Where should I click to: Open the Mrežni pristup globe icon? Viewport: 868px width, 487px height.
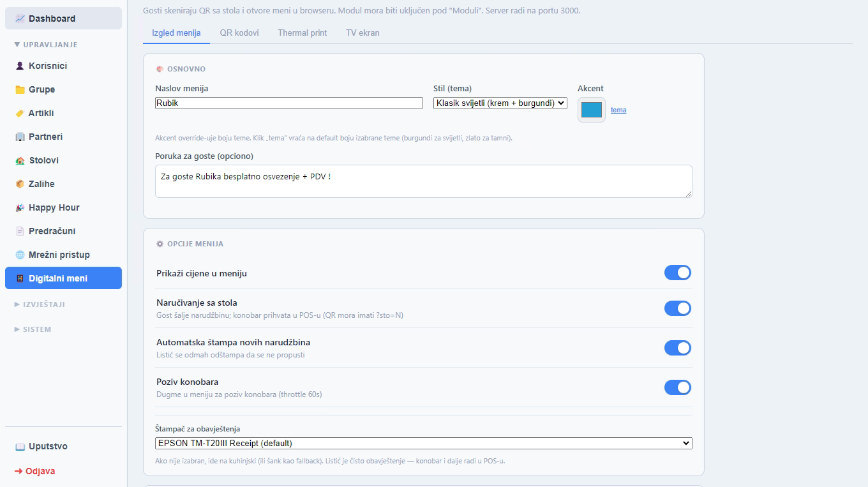[20, 255]
